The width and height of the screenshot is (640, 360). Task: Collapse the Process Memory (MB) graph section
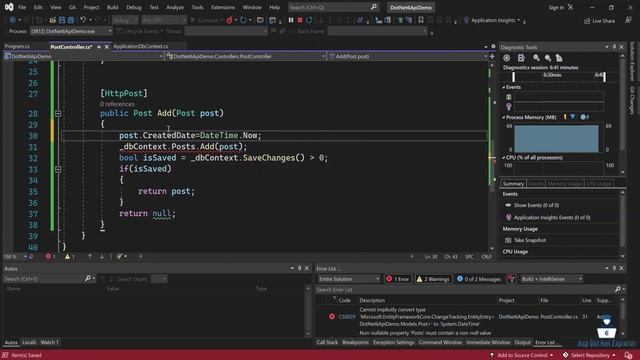coord(503,118)
